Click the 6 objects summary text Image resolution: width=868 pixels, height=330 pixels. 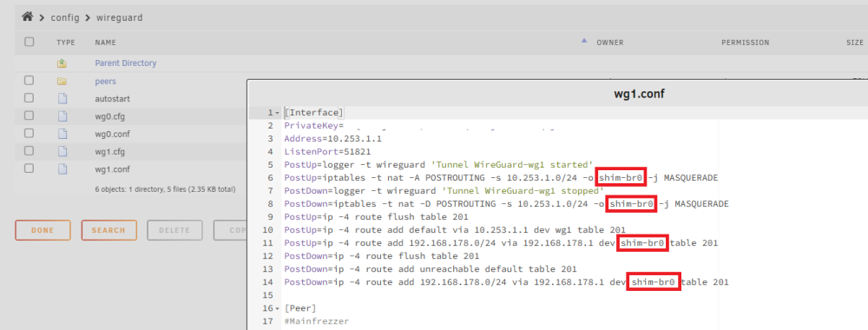click(x=166, y=189)
